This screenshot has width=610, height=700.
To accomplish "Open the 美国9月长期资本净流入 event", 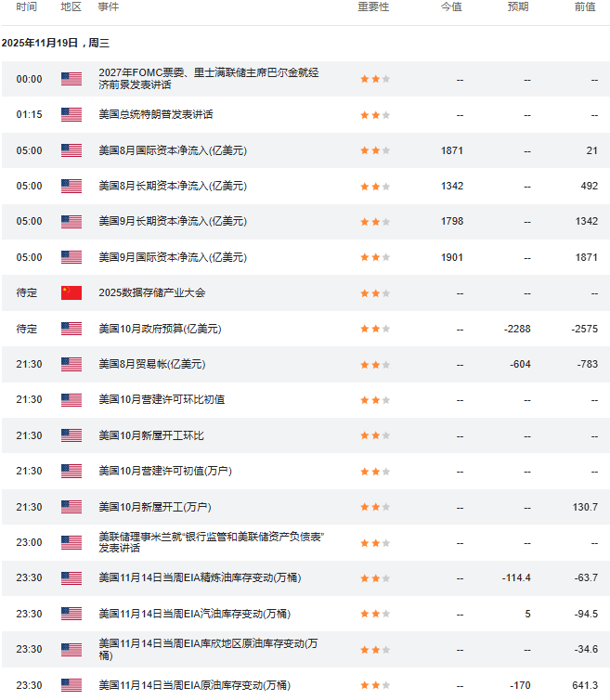I will click(173, 222).
